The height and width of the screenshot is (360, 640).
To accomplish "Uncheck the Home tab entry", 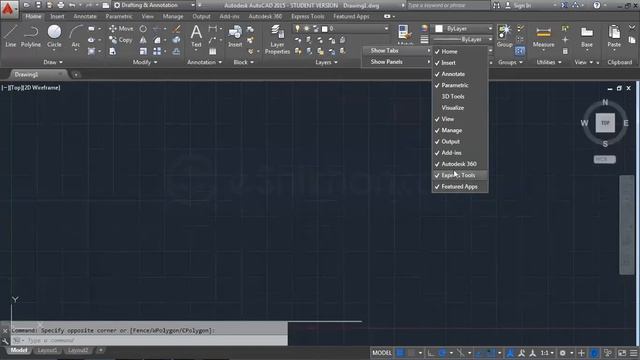I will click(x=460, y=51).
